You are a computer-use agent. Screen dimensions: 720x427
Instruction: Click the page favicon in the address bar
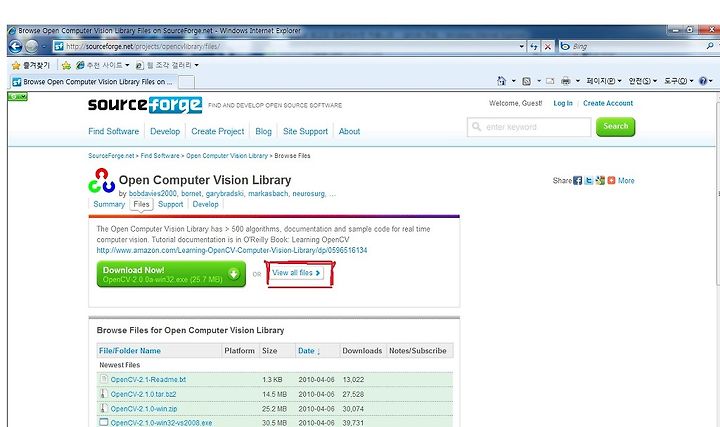(x=58, y=46)
